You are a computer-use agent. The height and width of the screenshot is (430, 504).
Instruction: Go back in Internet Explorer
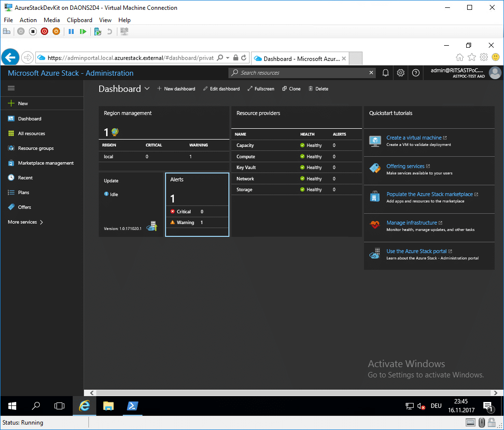[10, 57]
